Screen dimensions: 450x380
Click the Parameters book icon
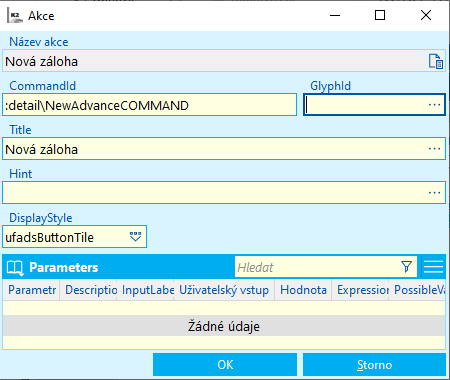pos(15,267)
